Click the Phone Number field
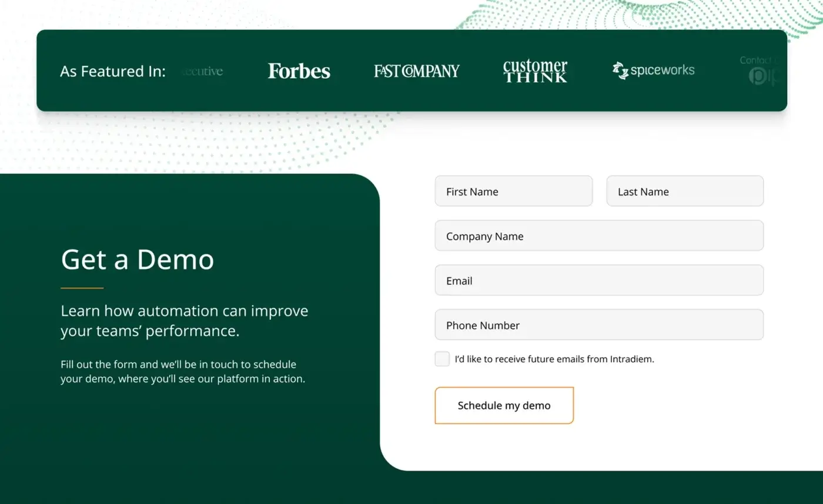Image resolution: width=823 pixels, height=504 pixels. [599, 325]
